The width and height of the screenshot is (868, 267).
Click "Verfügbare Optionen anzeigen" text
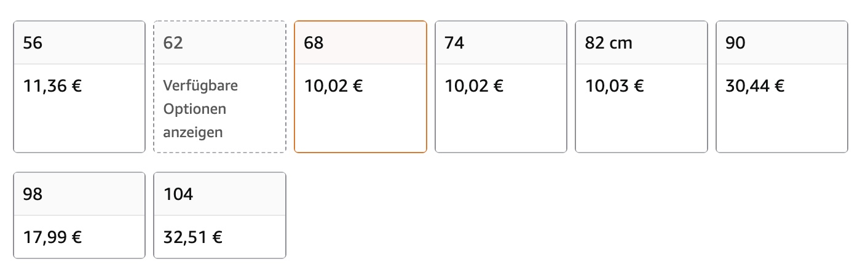point(200,109)
